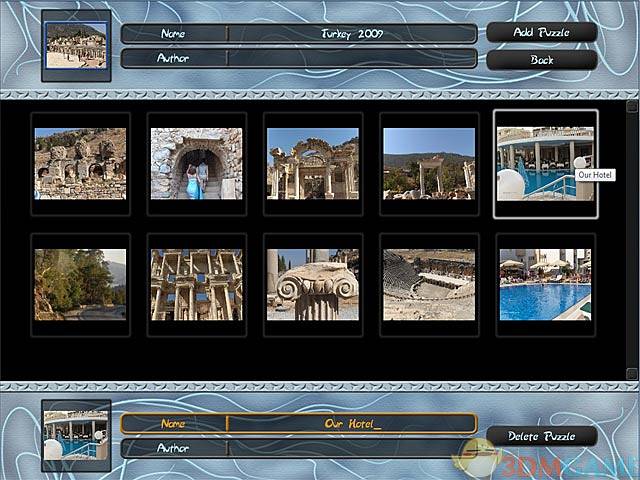Click the album cover image at top left
The width and height of the screenshot is (640, 480).
pos(76,45)
